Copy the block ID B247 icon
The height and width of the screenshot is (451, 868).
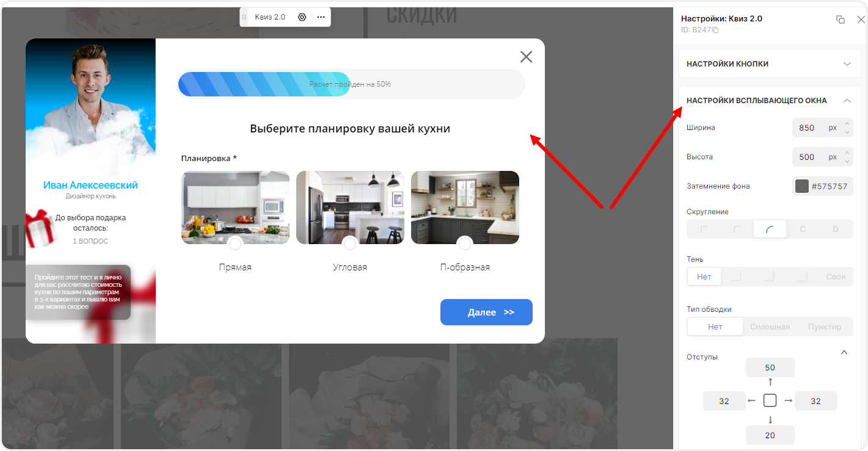click(x=716, y=30)
